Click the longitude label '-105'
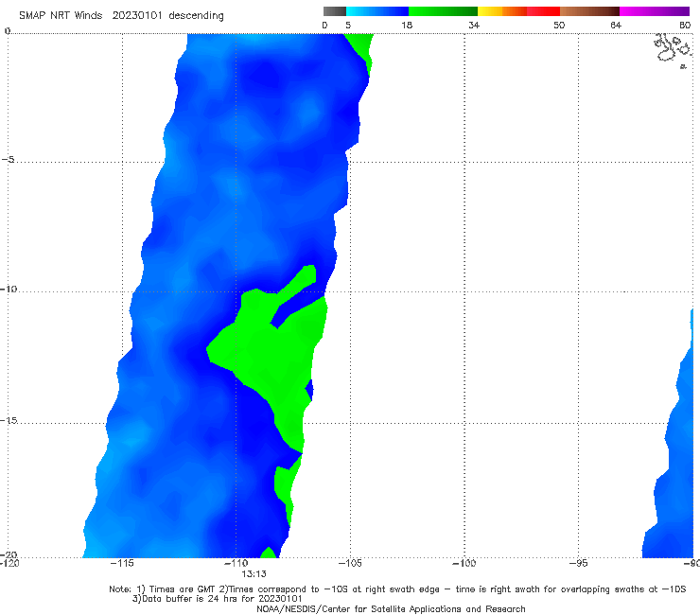 tap(350, 563)
